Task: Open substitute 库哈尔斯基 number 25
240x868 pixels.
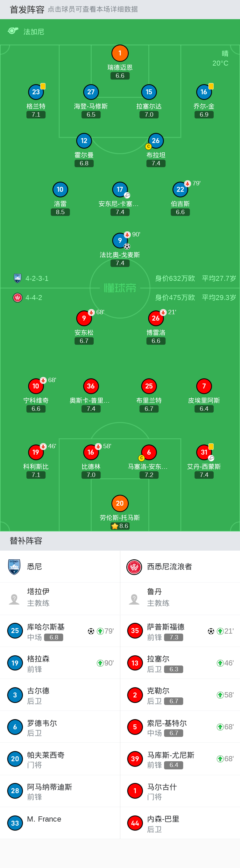Action: click(x=15, y=631)
